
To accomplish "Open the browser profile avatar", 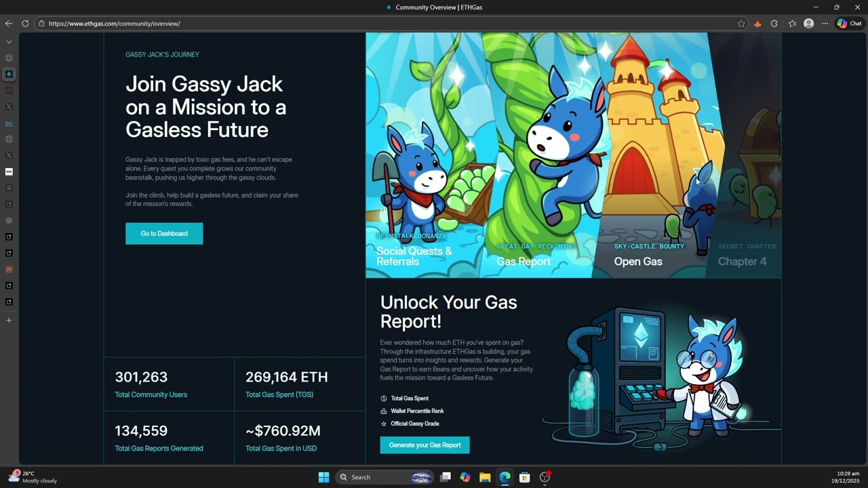I will click(808, 23).
